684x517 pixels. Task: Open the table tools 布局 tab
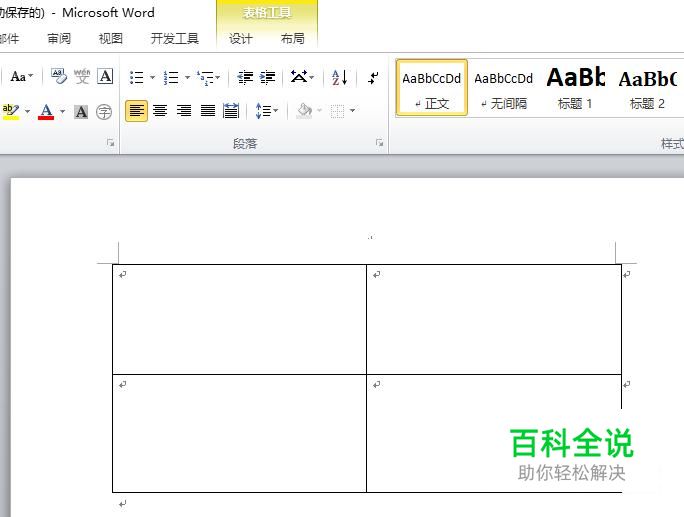(292, 39)
